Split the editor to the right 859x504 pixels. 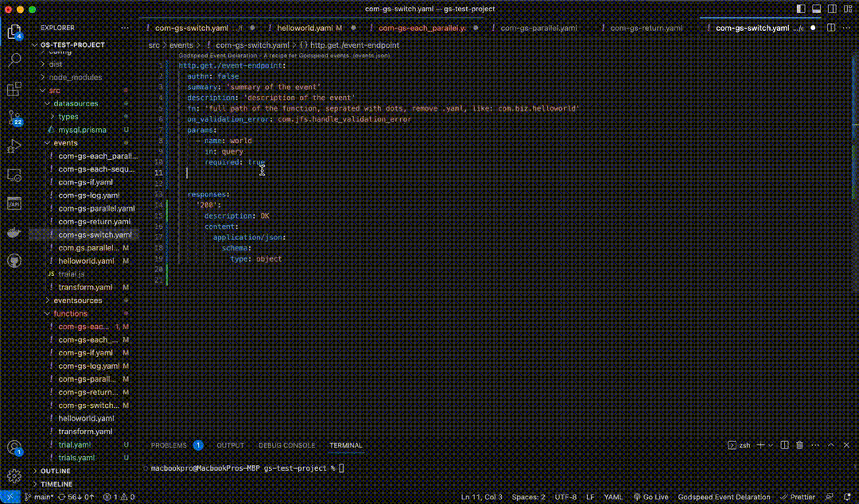pos(831,28)
